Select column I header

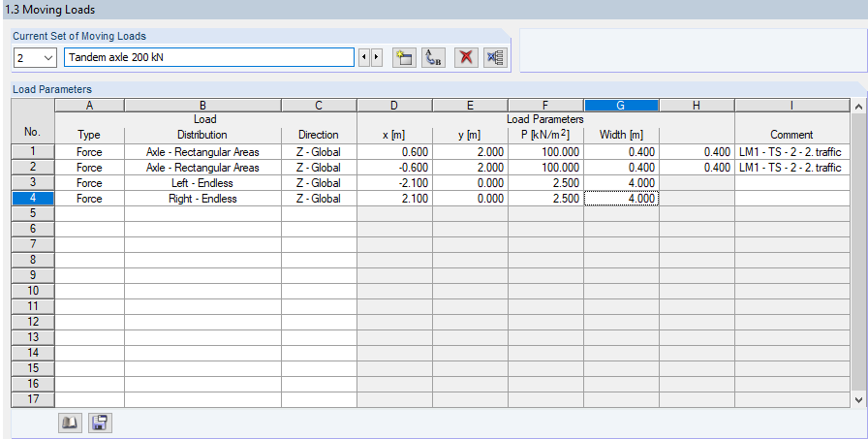click(x=792, y=106)
